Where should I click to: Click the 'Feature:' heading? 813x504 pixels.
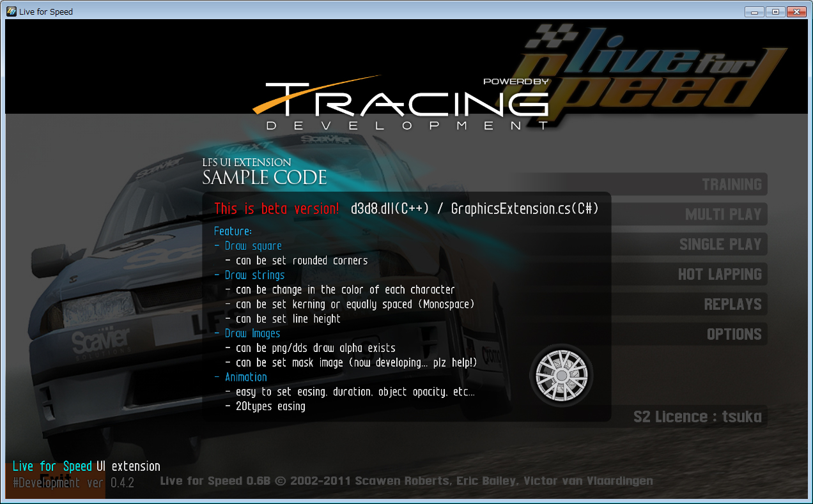pyautogui.click(x=233, y=231)
